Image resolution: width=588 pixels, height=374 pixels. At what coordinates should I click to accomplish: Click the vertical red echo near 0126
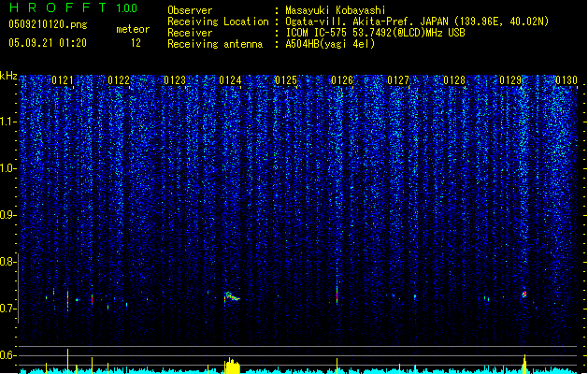(x=337, y=295)
